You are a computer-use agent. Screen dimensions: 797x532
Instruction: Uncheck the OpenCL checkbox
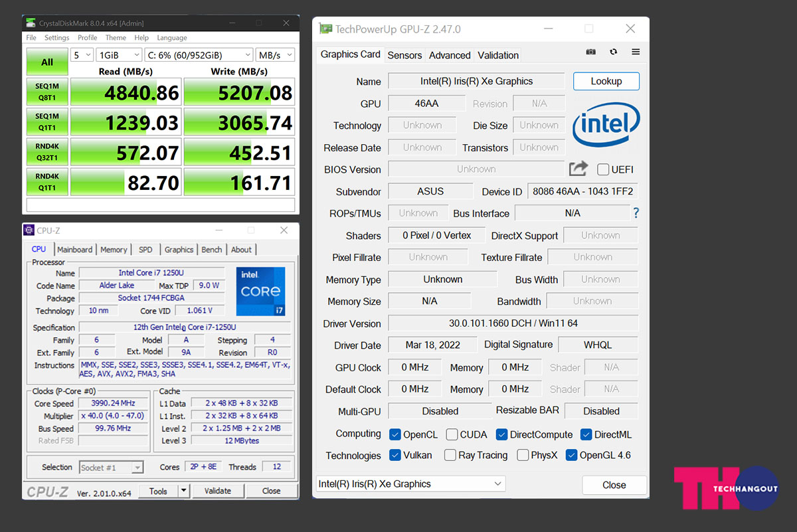[395, 434]
